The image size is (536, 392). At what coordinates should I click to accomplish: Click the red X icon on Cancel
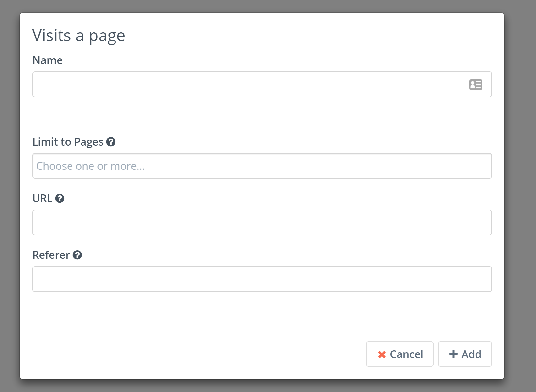click(382, 354)
